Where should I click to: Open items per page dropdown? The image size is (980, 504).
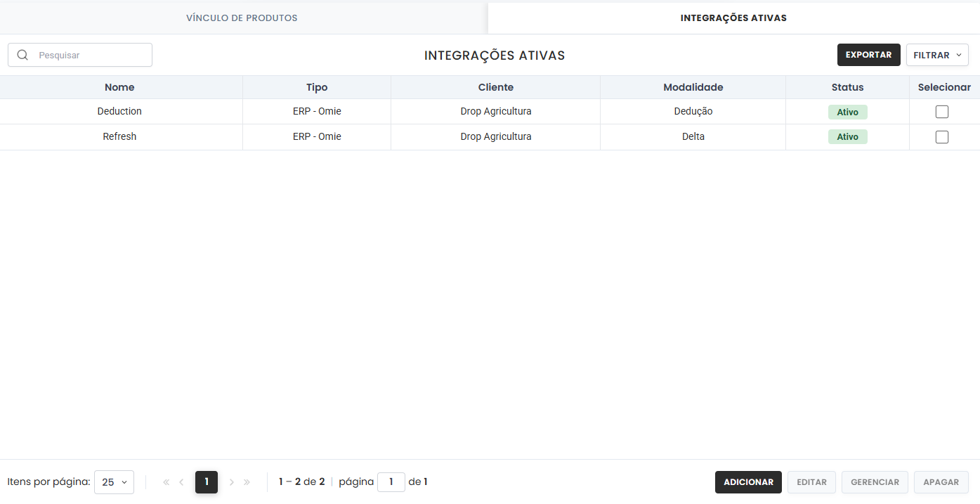click(x=114, y=482)
